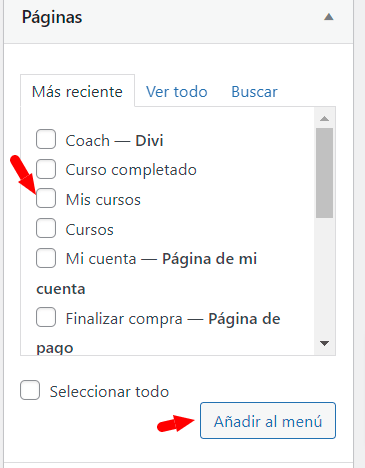Switch to the Más reciente tab
This screenshot has width=365, height=468.
[x=77, y=91]
